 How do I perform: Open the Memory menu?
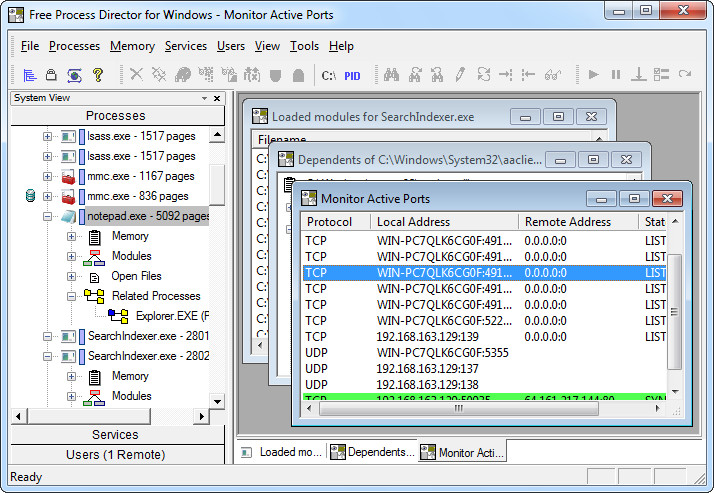click(133, 46)
